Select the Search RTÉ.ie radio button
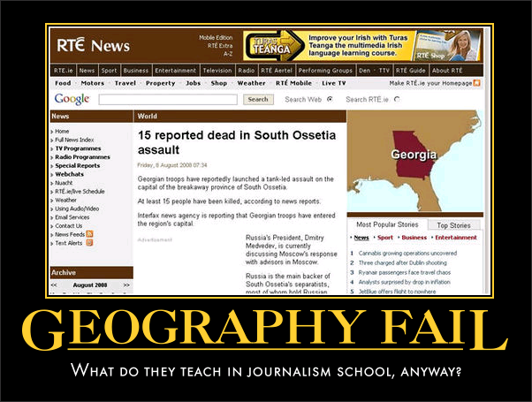532x402 pixels. coord(397,99)
